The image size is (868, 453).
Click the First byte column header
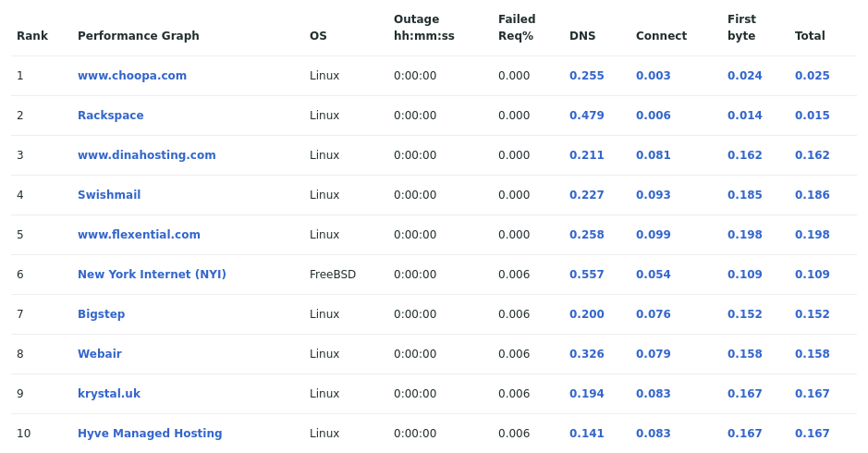(741, 28)
